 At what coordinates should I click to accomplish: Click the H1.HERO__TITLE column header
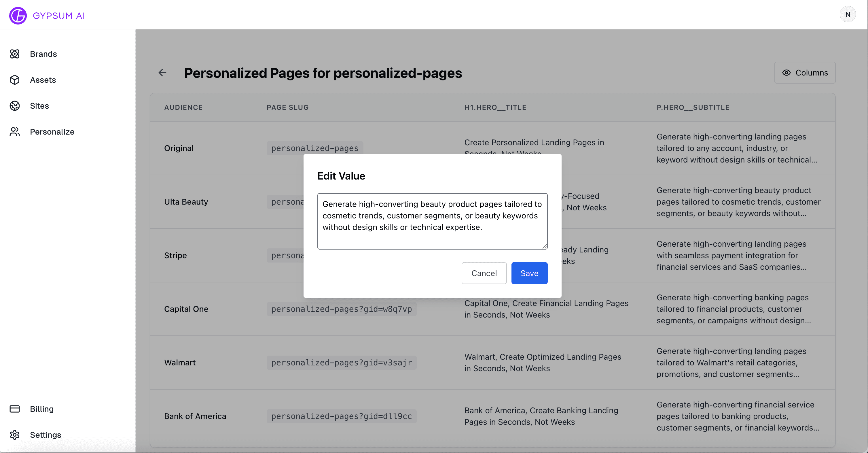click(x=495, y=107)
